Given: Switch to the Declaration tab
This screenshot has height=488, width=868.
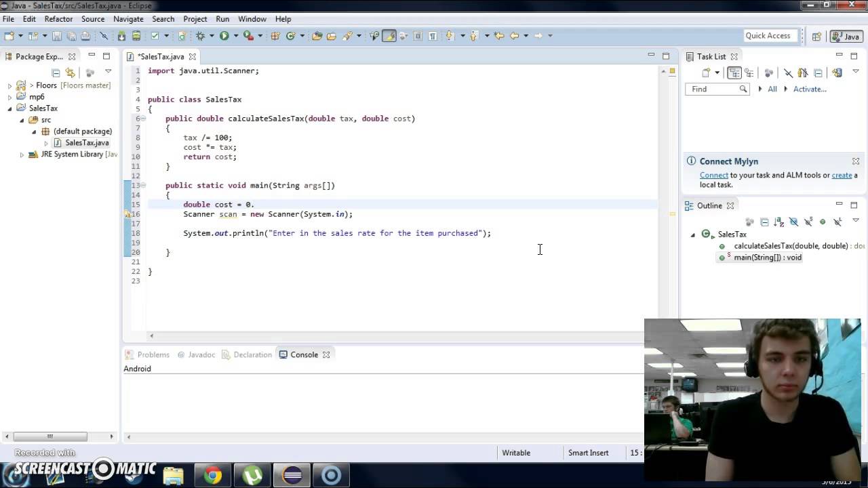Looking at the screenshot, I should coord(247,354).
